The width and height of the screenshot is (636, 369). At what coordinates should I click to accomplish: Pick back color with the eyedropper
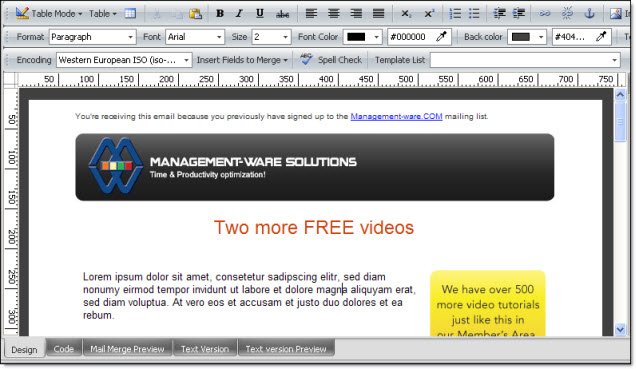click(601, 36)
